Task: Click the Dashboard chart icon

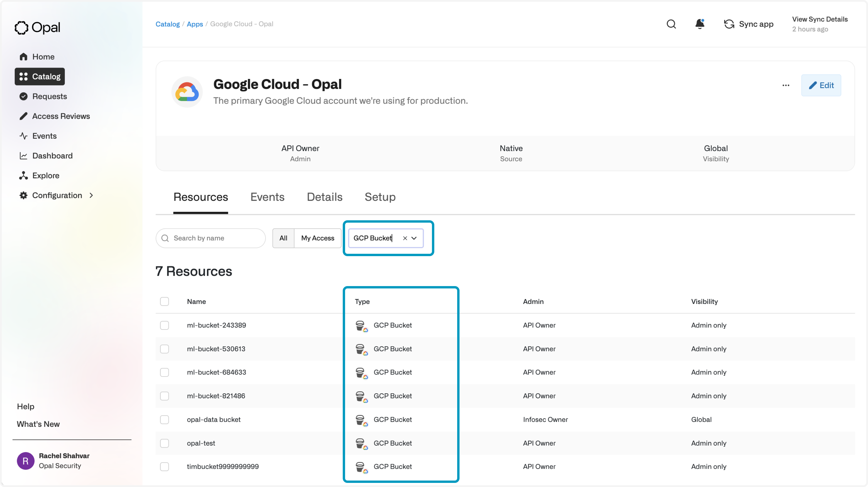Action: click(x=23, y=156)
